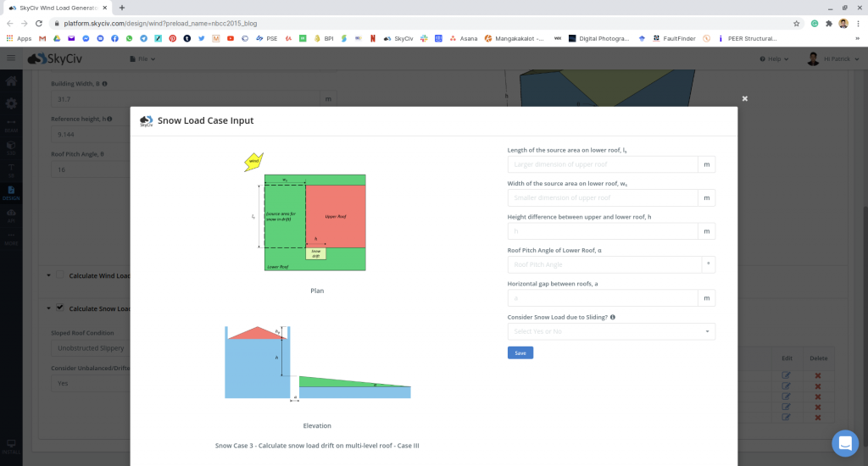Click the first red Delete X icon
This screenshot has width=868, height=466.
[817, 375]
